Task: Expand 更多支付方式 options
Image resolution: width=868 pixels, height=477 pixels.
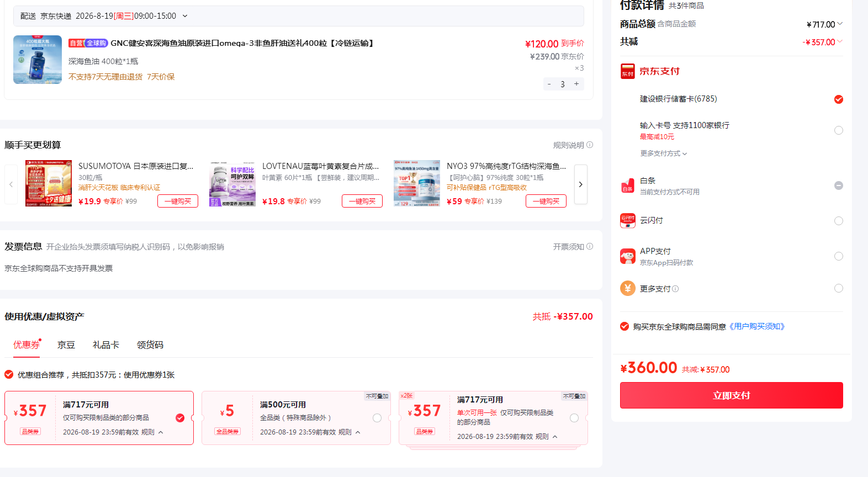Action: coord(664,153)
